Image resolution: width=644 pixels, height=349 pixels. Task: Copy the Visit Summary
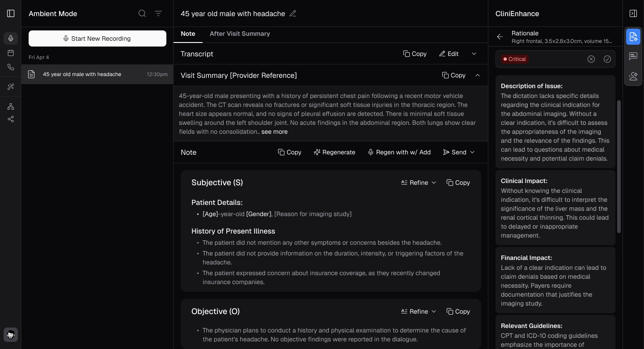click(453, 75)
